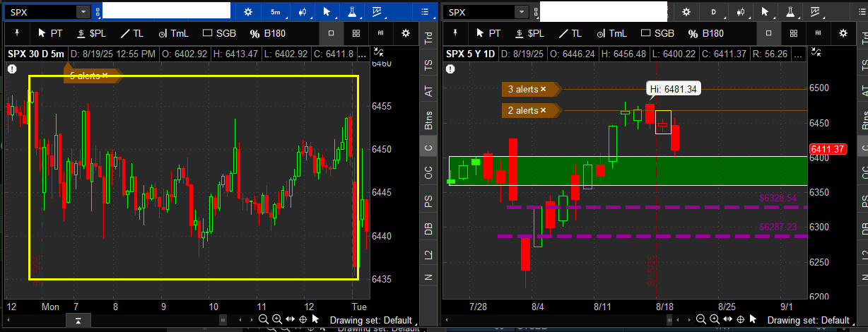Open Studies flask menu in left chart
This screenshot has height=332, width=868.
351,12
